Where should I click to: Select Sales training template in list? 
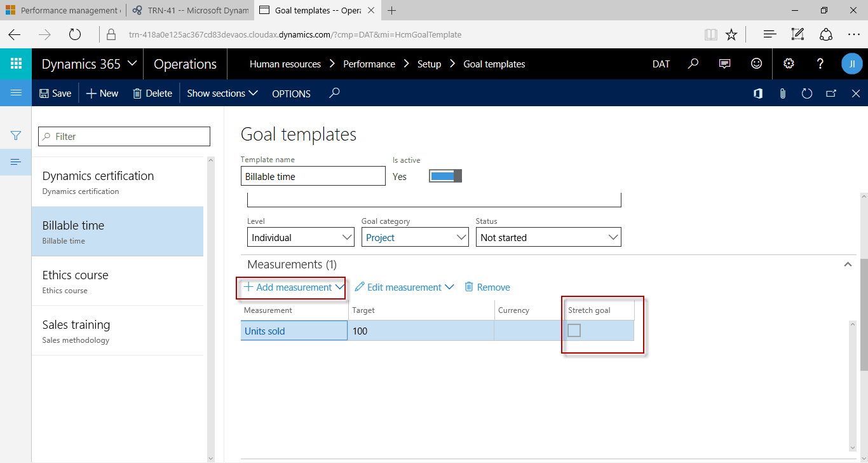pos(118,331)
